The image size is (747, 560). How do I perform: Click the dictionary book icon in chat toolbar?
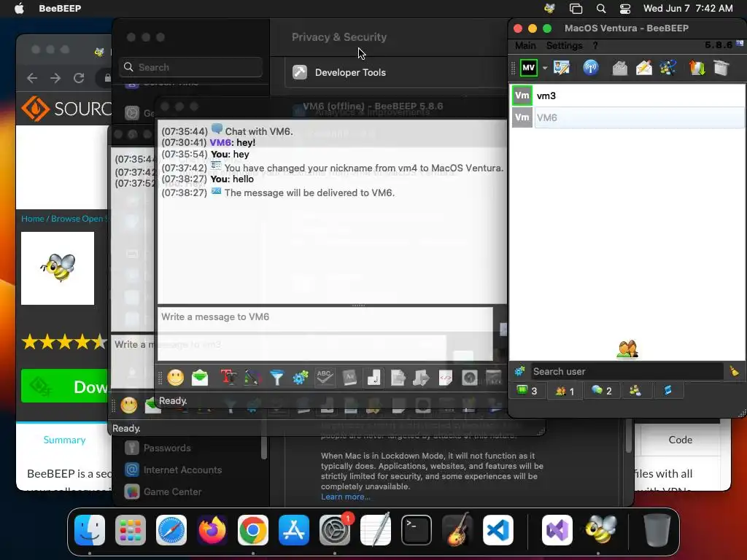(349, 378)
